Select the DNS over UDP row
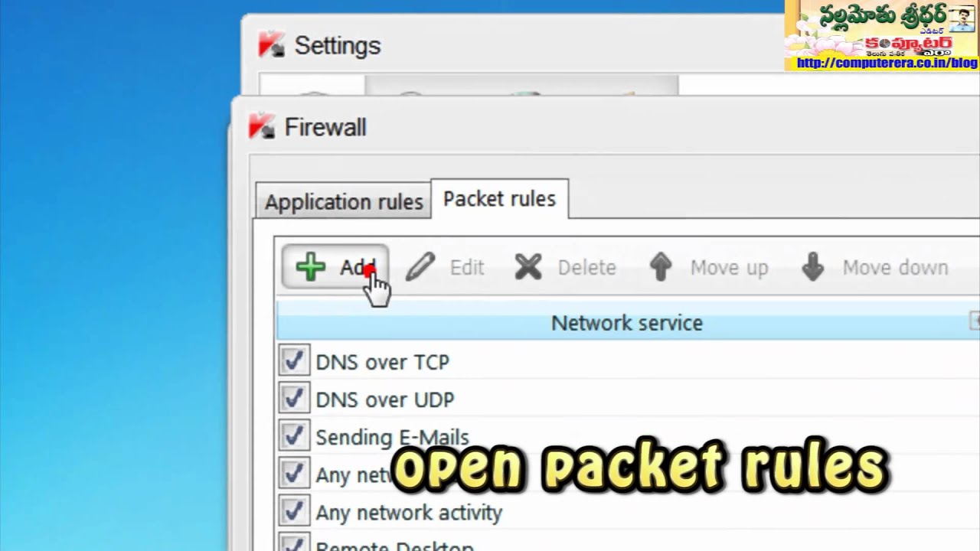 [x=628, y=399]
